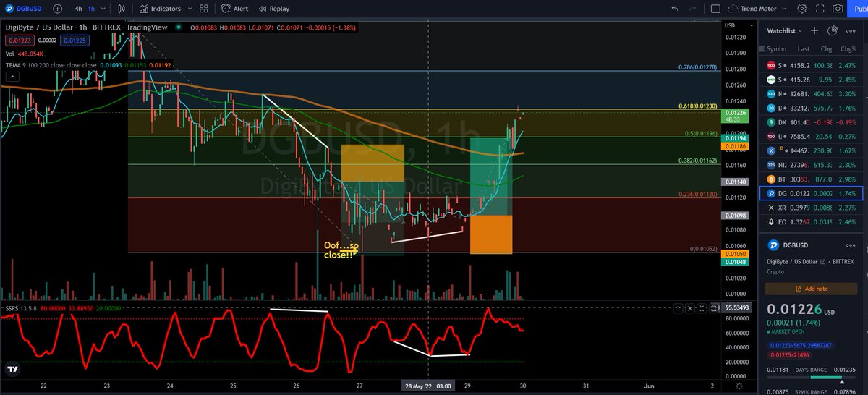The height and width of the screenshot is (395, 868).
Task: Sort watchlist by Last column header
Action: tap(803, 49)
